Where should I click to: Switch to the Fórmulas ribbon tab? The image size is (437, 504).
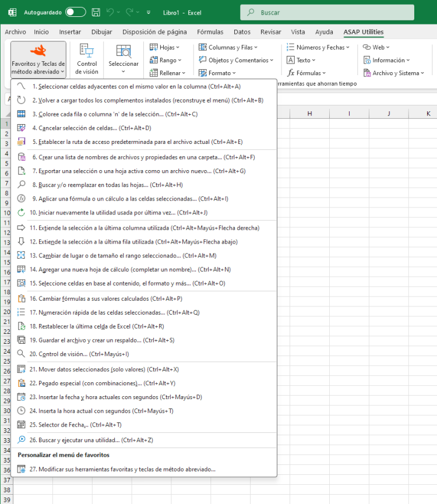[x=210, y=32]
